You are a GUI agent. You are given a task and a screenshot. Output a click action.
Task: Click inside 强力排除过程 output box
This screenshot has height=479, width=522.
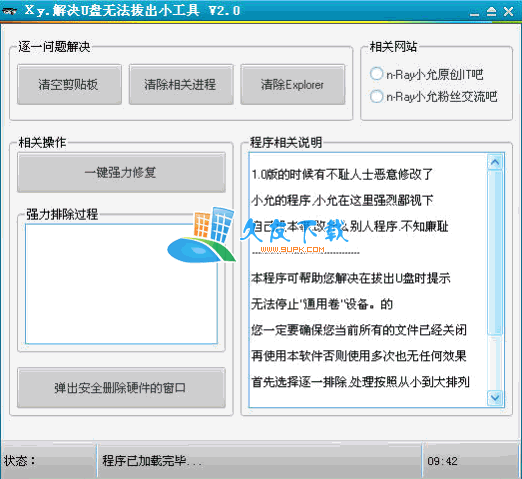coord(121,284)
